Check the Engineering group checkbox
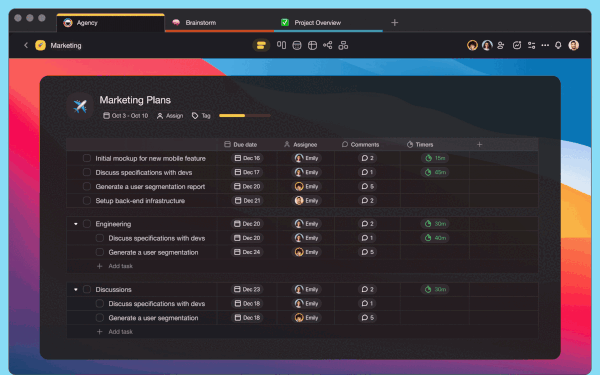600x375 pixels. (x=87, y=224)
